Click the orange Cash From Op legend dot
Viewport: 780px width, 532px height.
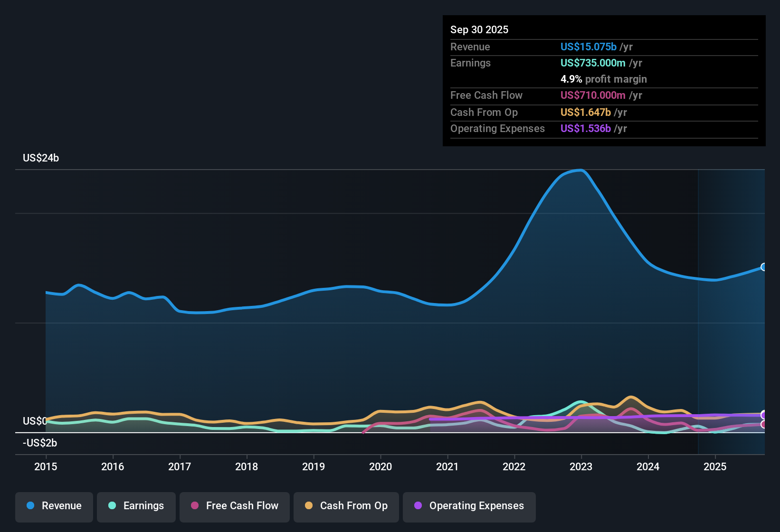tap(308, 506)
